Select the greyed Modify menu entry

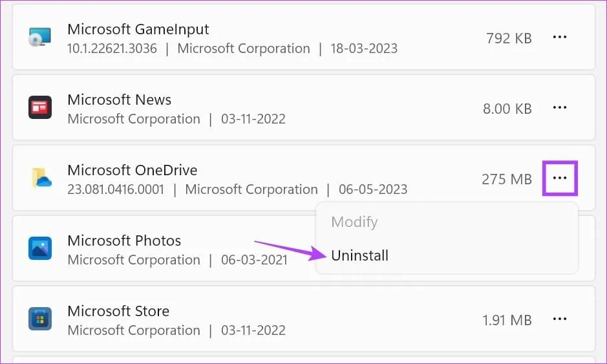click(x=354, y=222)
